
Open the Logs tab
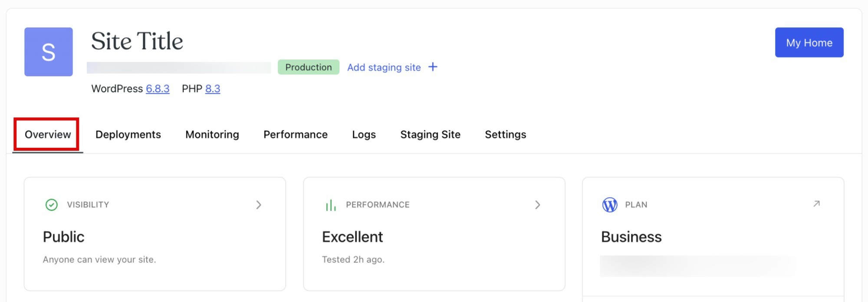[x=364, y=135]
